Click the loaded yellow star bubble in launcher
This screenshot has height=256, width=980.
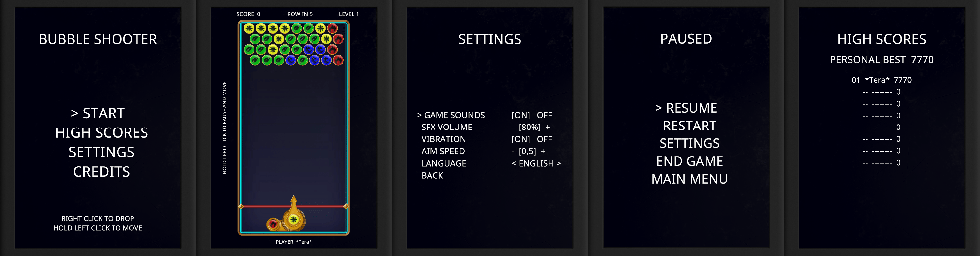click(294, 219)
